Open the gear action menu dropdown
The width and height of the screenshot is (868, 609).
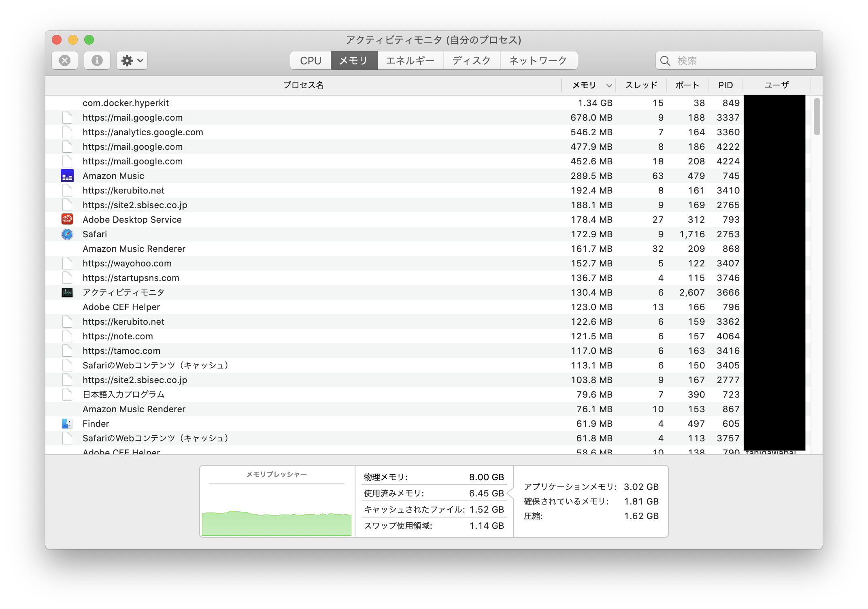(132, 61)
